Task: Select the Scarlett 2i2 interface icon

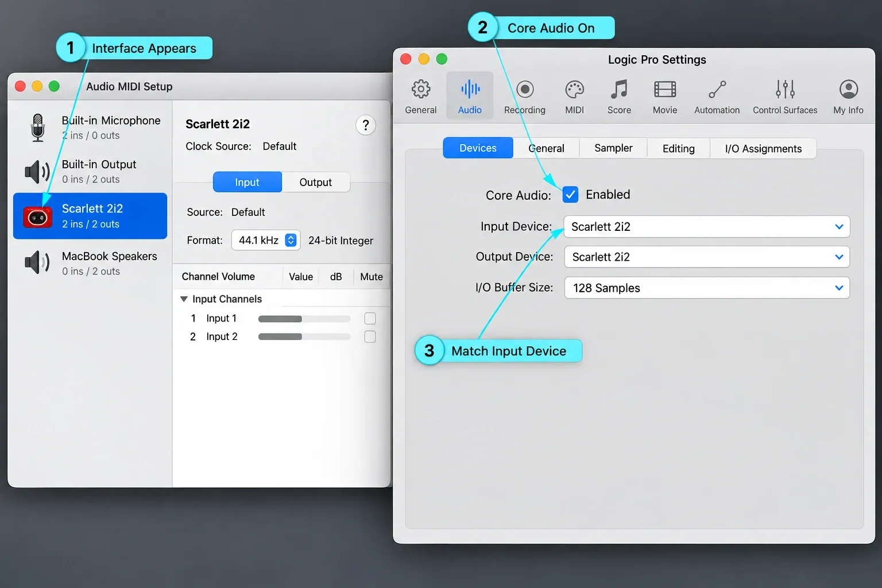Action: 37,216
